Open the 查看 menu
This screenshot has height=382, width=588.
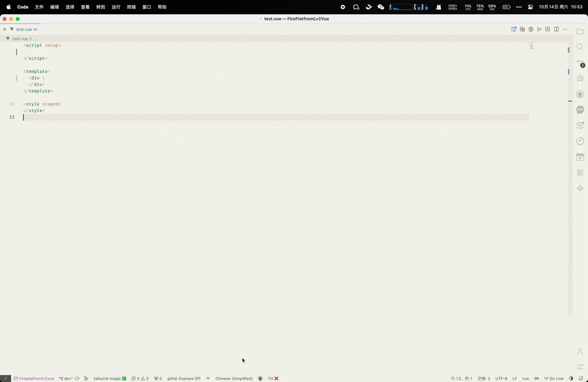point(85,7)
